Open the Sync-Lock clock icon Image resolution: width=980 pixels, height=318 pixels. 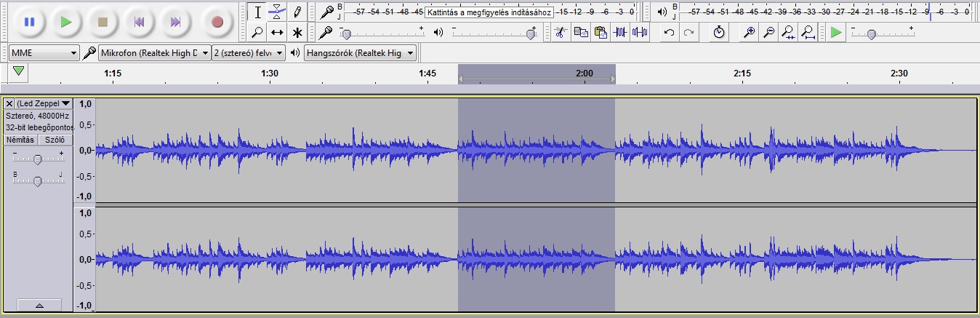pyautogui.click(x=718, y=33)
